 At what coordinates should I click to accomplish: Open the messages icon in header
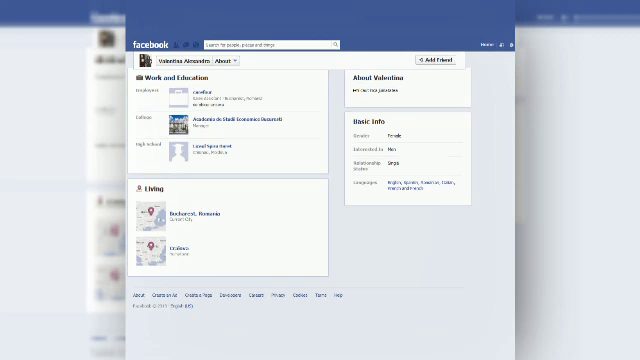tap(186, 45)
